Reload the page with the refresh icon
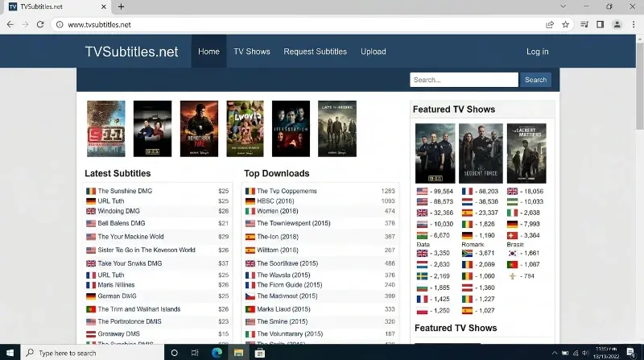 click(x=40, y=25)
